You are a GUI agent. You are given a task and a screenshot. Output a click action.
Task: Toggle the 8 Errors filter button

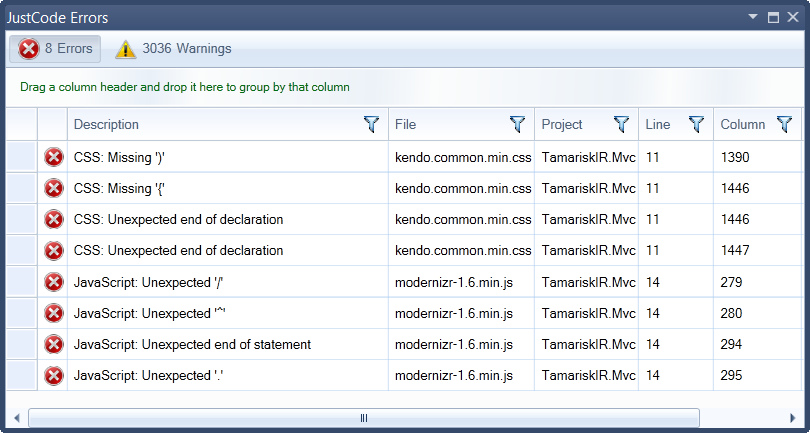(x=56, y=48)
